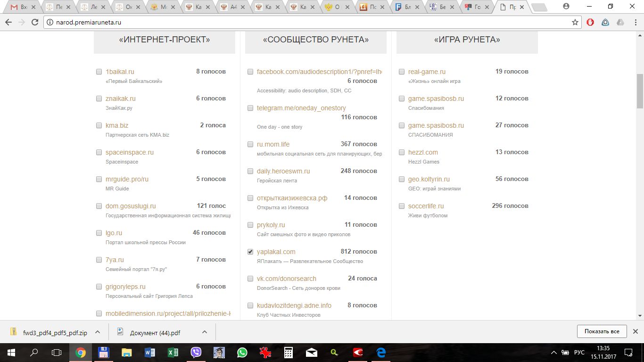
Task: Bookmark this page with the star icon
Action: pyautogui.click(x=575, y=22)
